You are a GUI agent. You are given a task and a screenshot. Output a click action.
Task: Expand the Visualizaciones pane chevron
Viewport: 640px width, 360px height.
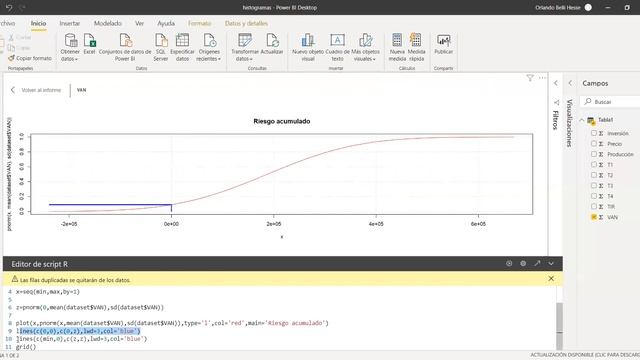click(570, 83)
